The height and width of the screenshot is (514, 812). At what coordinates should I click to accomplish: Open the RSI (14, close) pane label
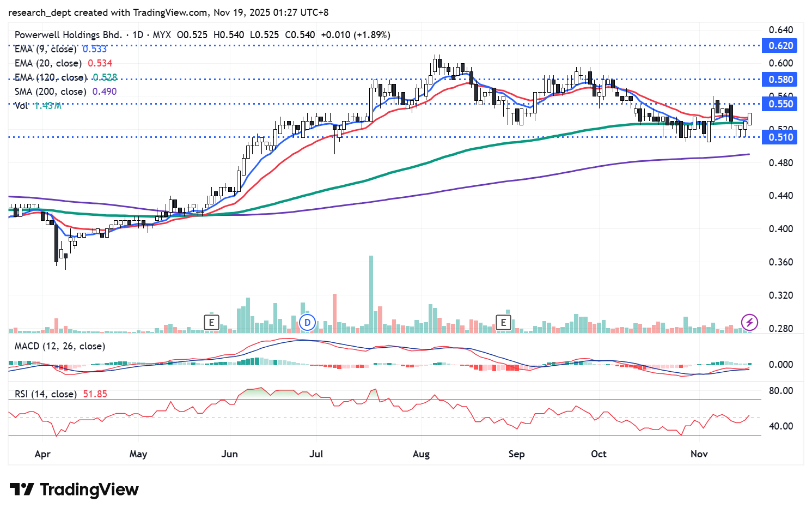click(x=45, y=394)
